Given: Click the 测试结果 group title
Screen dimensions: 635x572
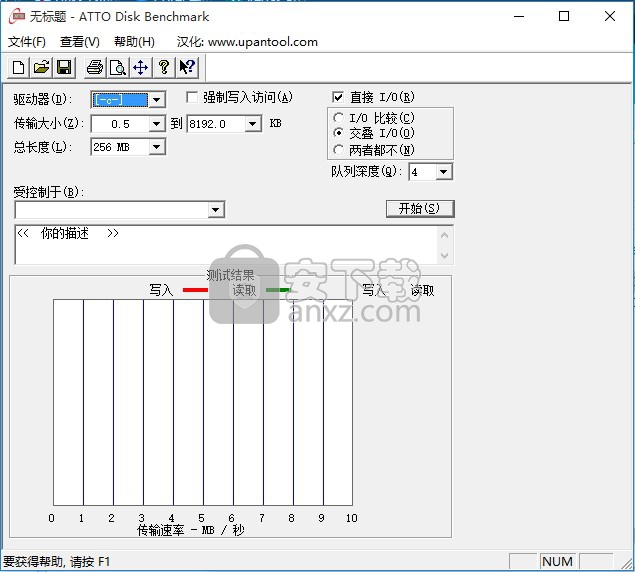Looking at the screenshot, I should point(230,275).
